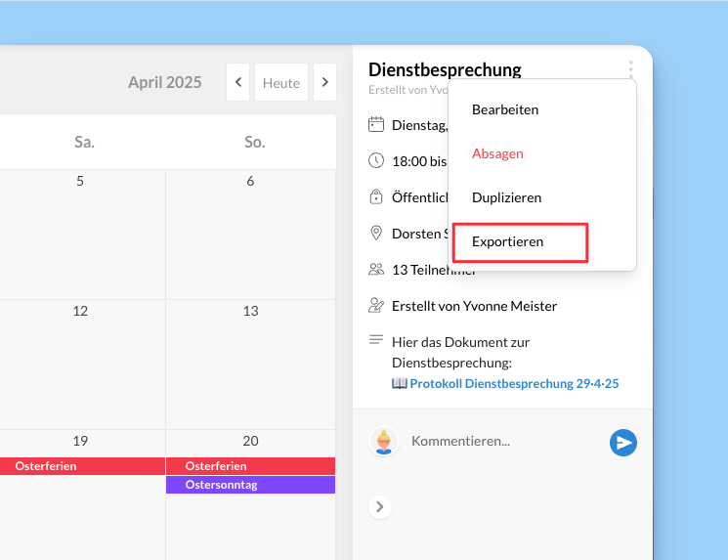Click the blue send comment icon
The image size is (728, 560).
(x=622, y=443)
